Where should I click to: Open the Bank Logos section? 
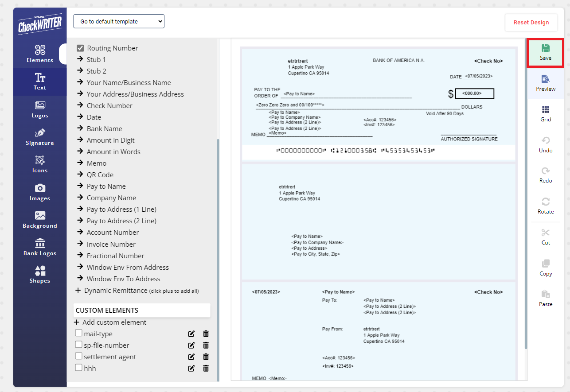pyautogui.click(x=40, y=247)
